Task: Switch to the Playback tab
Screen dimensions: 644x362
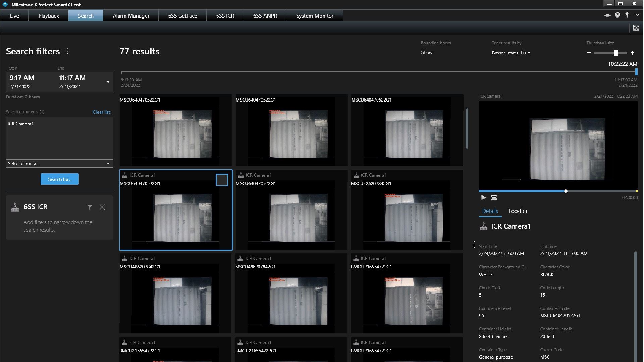Action: (49, 16)
